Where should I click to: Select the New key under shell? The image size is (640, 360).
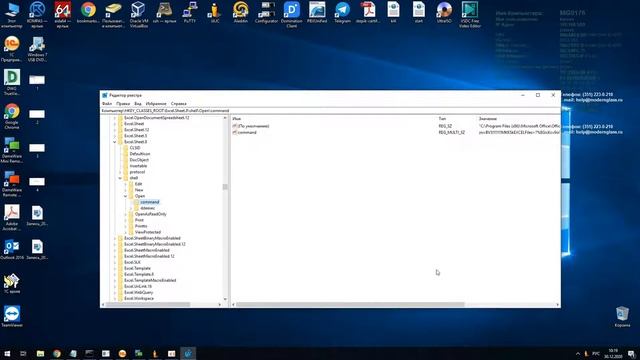(x=139, y=190)
